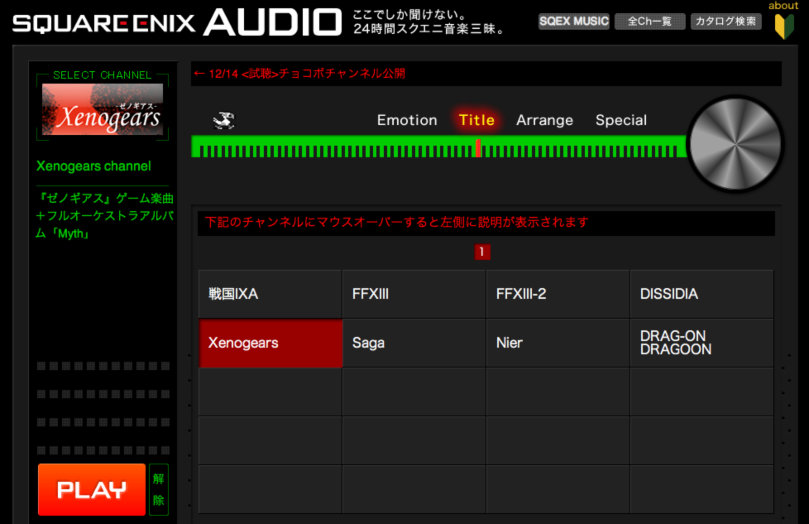Click the 解除 release button
809x524 pixels.
click(158, 489)
